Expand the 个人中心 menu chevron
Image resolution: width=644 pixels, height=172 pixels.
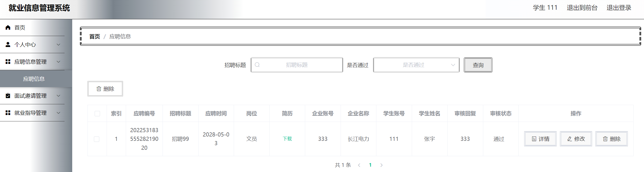pyautogui.click(x=58, y=44)
